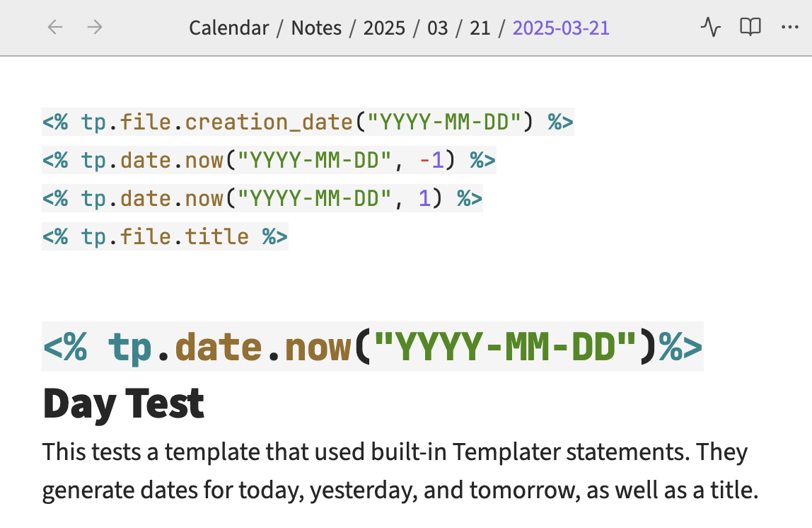Click the purple 2025-03-21 note title

[x=561, y=28]
